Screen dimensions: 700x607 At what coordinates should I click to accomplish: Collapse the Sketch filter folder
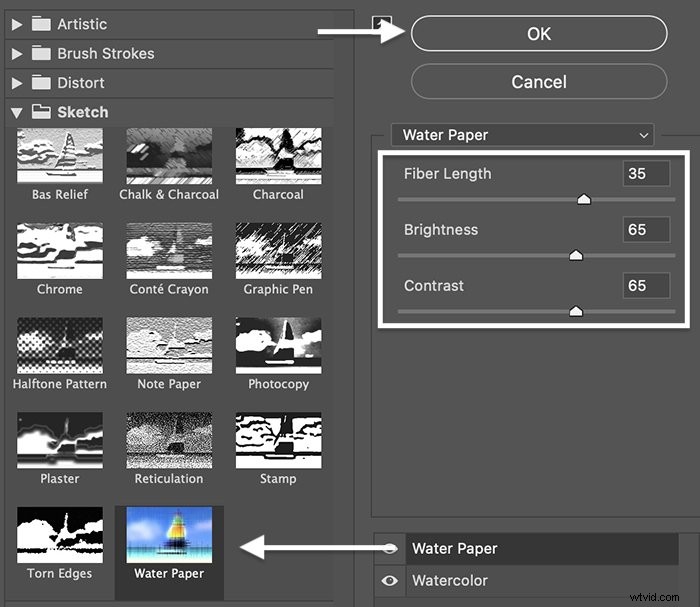[17, 112]
